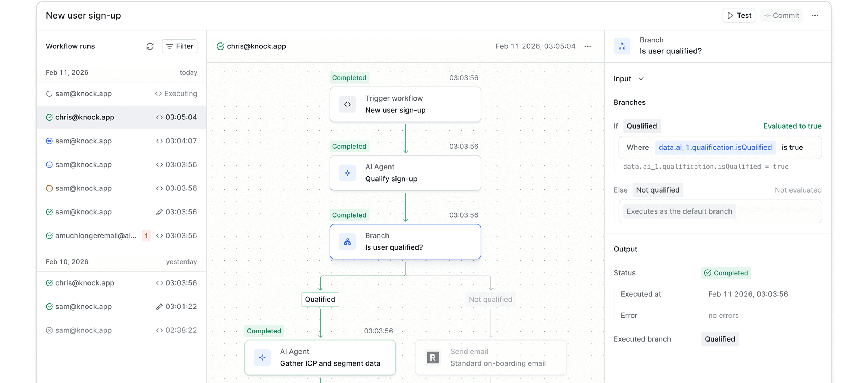
Task: Click the Qualify sign-up AI sparkle icon
Action: [347, 173]
